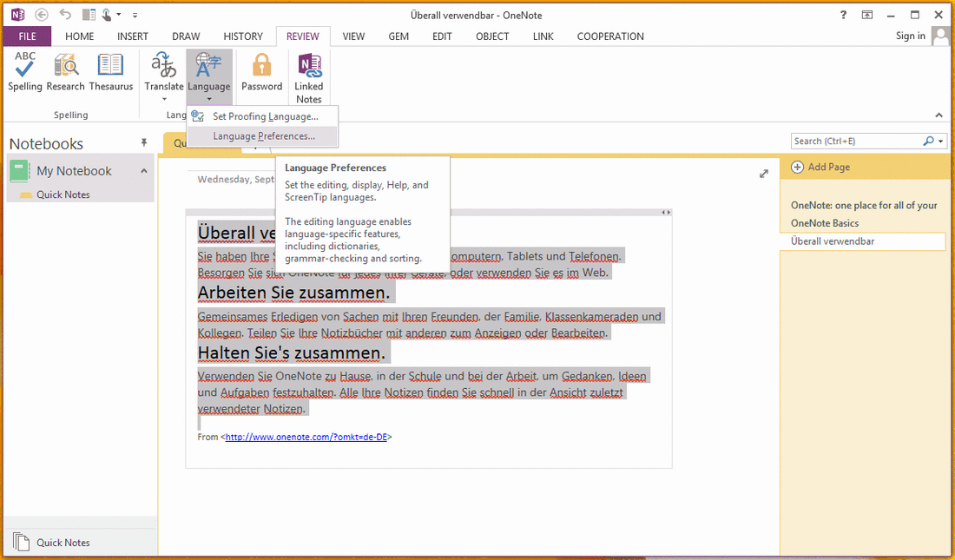Click the Linked Notes icon
Screen dimensions: 955x560
tap(309, 65)
